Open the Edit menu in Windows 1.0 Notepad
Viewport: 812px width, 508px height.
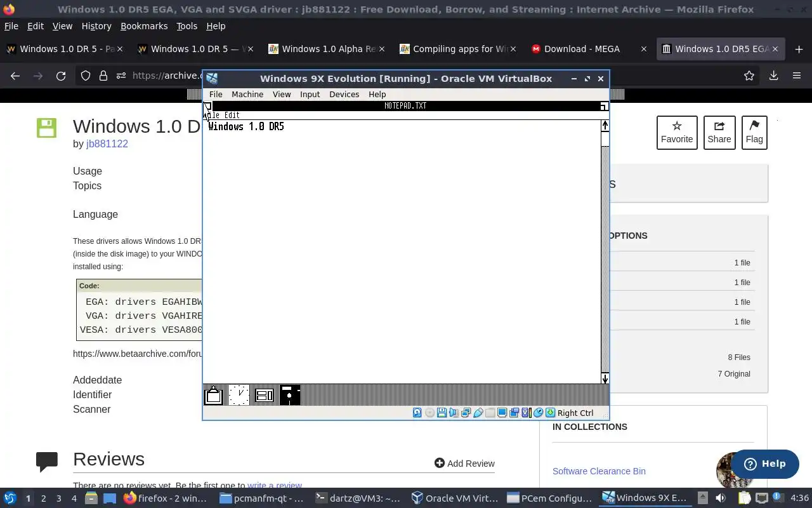pyautogui.click(x=232, y=115)
